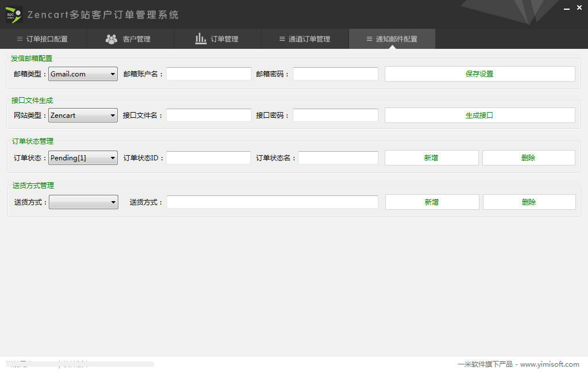Viewport: 588px width, 373px height.
Task: Close the Zencart order management window
Action: tap(579, 7)
